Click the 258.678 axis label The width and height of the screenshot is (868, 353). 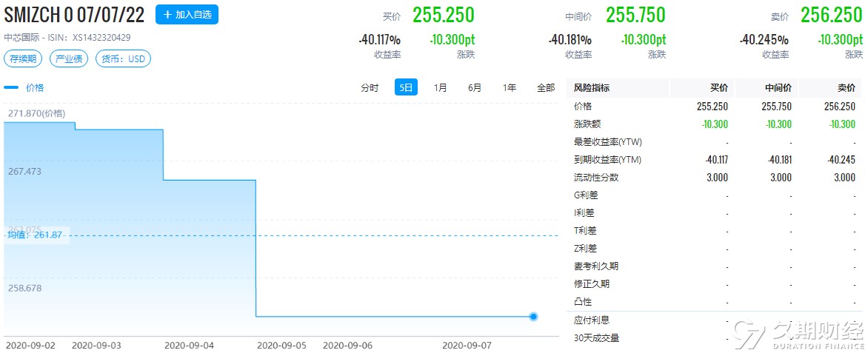(x=24, y=289)
